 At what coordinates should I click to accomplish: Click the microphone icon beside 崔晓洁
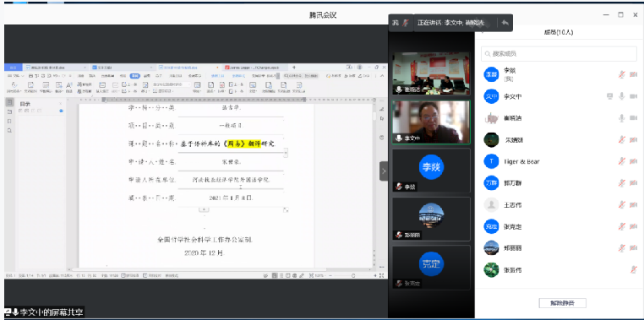622,118
